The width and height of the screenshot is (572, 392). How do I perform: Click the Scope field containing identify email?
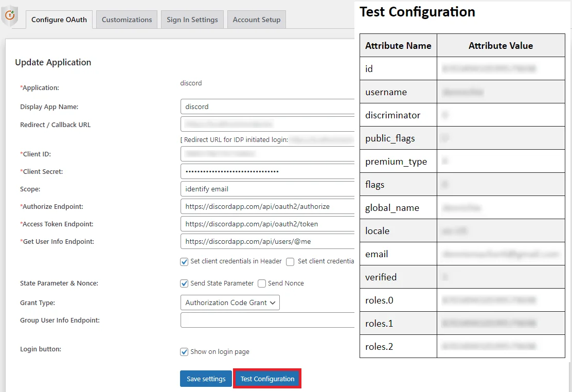click(267, 189)
